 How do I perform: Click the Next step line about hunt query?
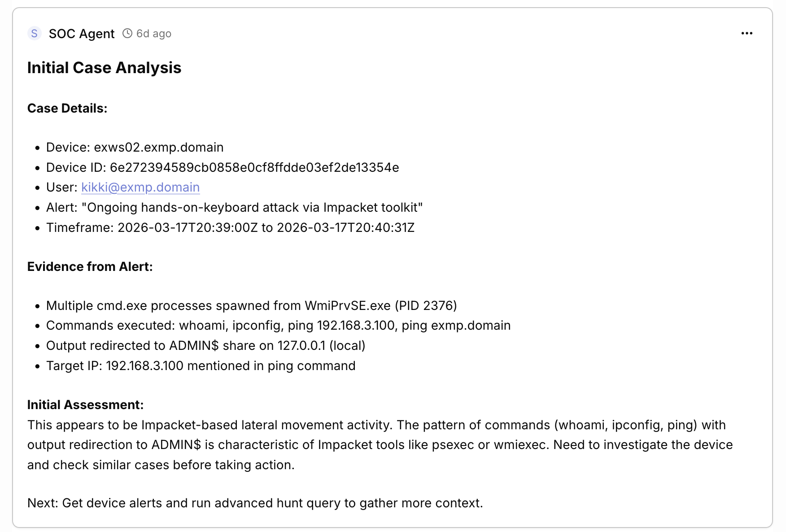(x=255, y=503)
